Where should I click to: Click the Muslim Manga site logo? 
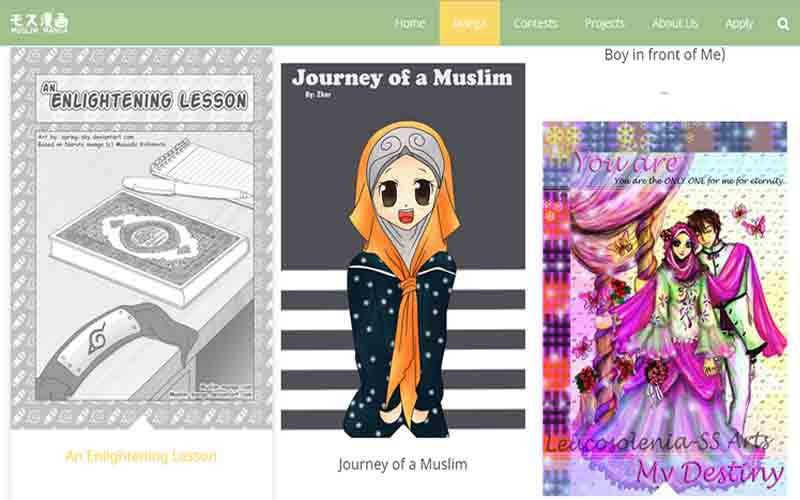[x=39, y=23]
